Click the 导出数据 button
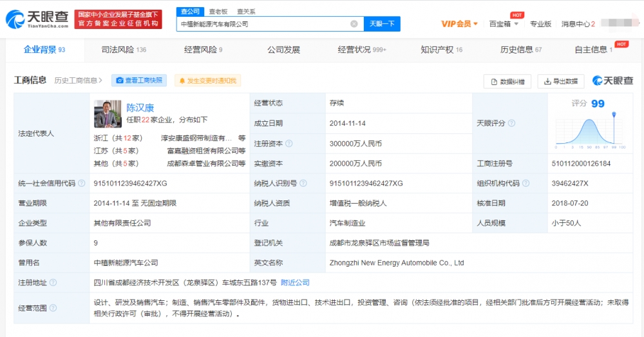The width and height of the screenshot is (644, 337). (561, 81)
